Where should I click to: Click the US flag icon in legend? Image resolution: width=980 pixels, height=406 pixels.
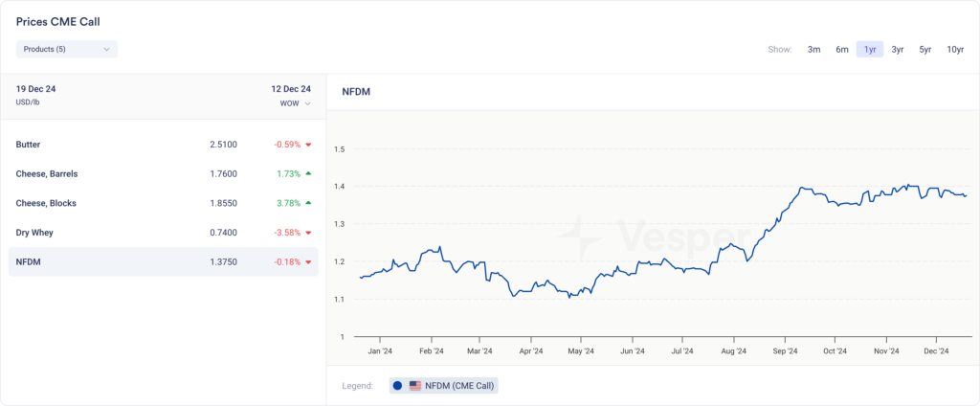pos(415,385)
